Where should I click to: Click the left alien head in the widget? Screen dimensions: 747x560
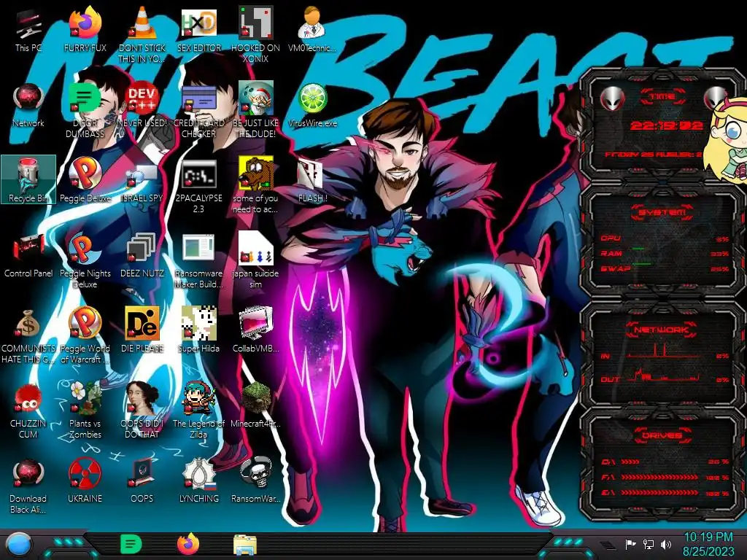coord(612,98)
